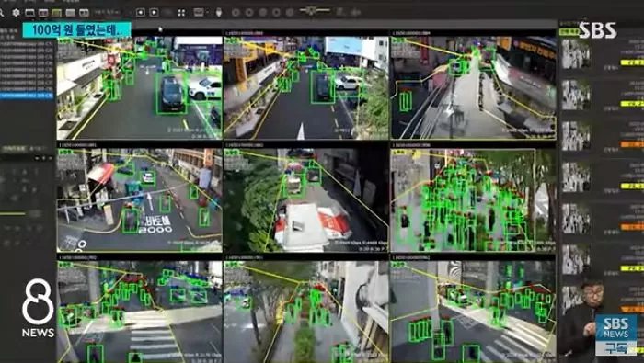
Task: Open settings via the gear icon in the toolbar
Action: [16, 13]
